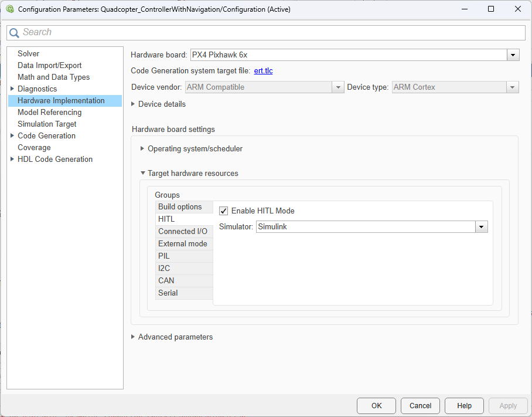The image size is (532, 417).
Task: Expand the Advanced parameters section
Action: (x=133, y=337)
